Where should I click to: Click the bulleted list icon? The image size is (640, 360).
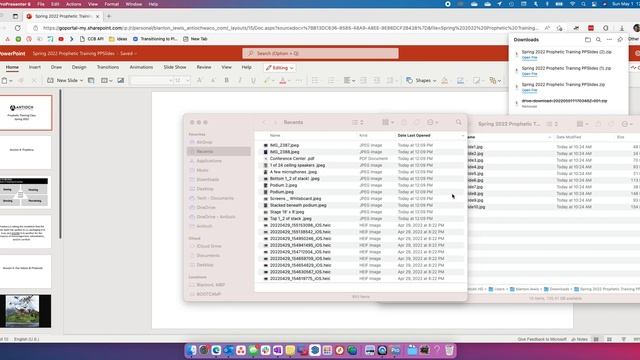tap(315, 80)
